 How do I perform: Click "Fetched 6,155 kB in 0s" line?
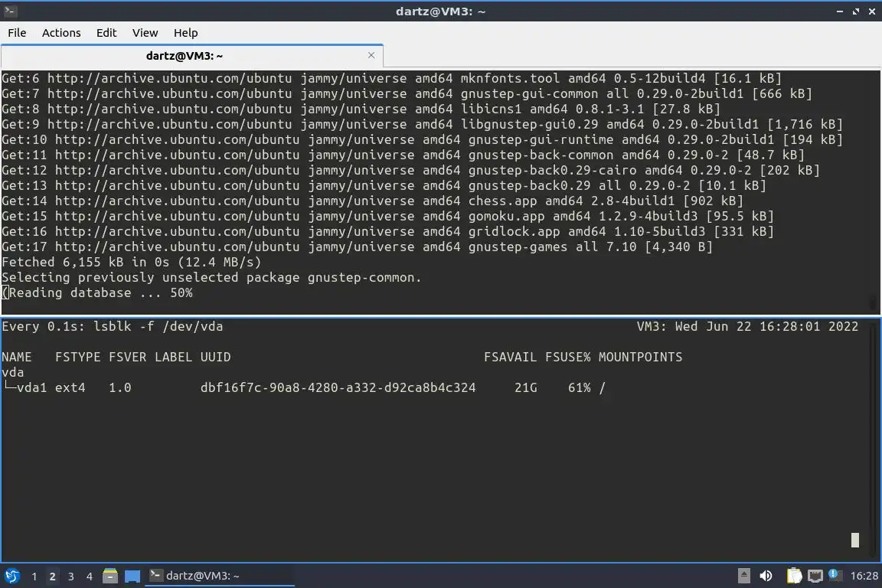(132, 262)
